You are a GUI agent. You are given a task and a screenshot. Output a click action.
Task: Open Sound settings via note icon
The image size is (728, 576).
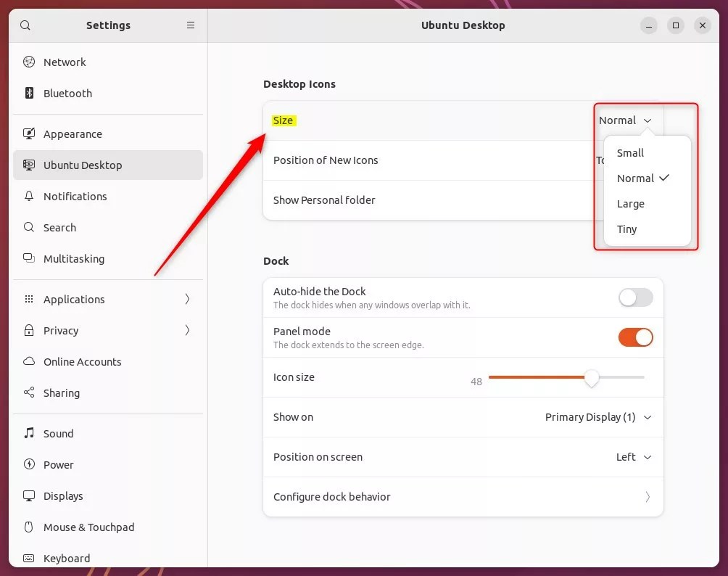[29, 433]
